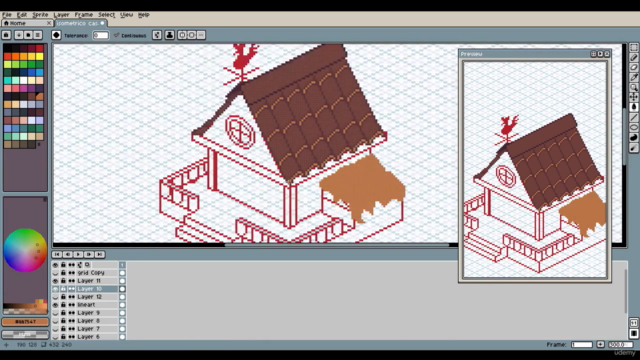Show the grid Copy layer
The image size is (640, 360).
(x=55, y=273)
